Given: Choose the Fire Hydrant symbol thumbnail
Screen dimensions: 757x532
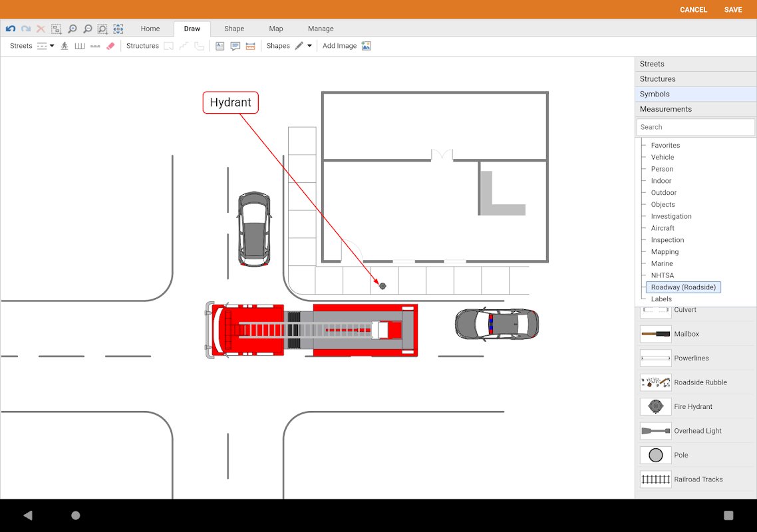Looking at the screenshot, I should (655, 406).
